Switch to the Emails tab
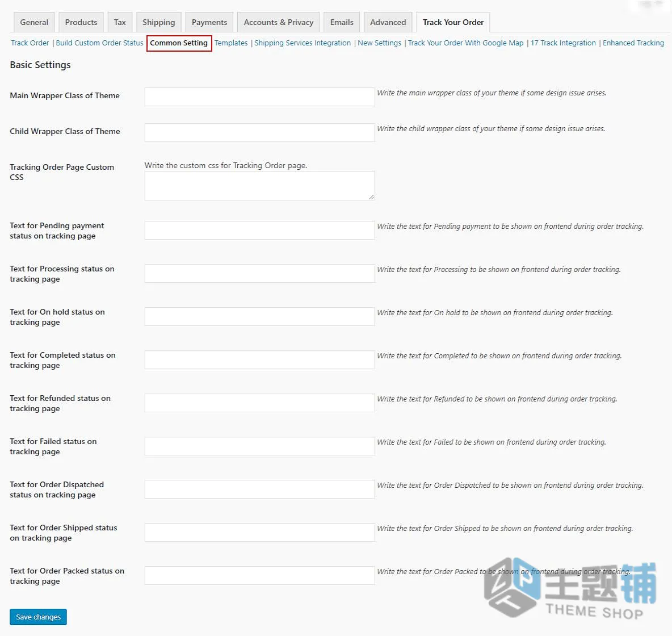This screenshot has width=672, height=636. click(x=342, y=22)
